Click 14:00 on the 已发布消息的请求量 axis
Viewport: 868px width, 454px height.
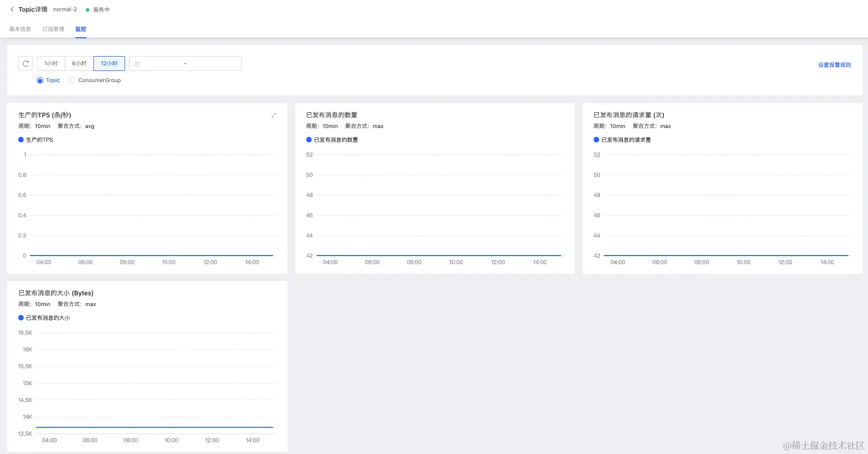click(x=827, y=262)
